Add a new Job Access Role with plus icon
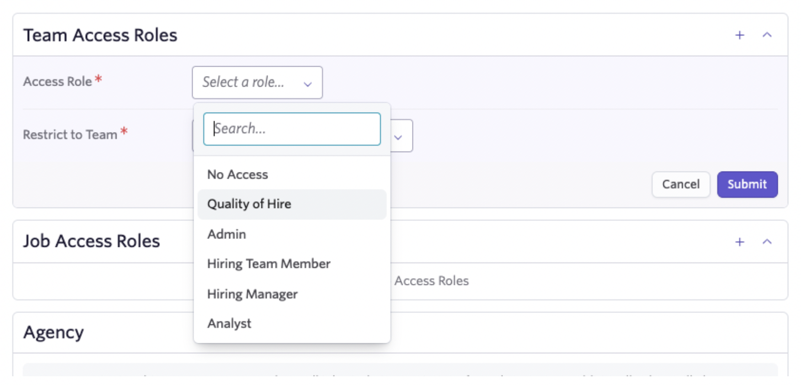 click(739, 242)
